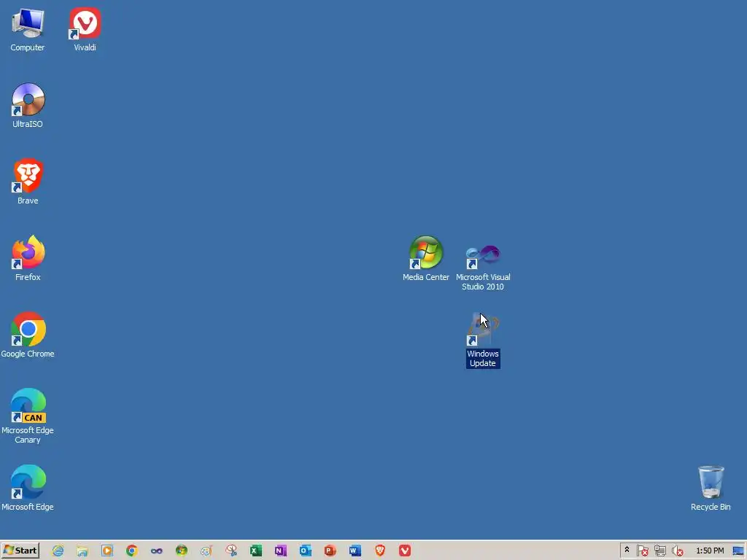
Task: Select the Firefox desktop shortcut
Action: tap(28, 258)
